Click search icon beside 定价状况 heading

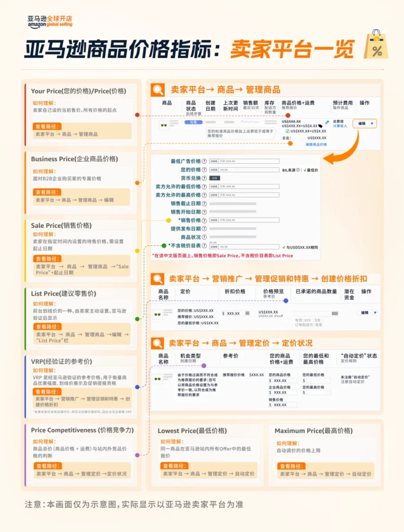pos(158,343)
